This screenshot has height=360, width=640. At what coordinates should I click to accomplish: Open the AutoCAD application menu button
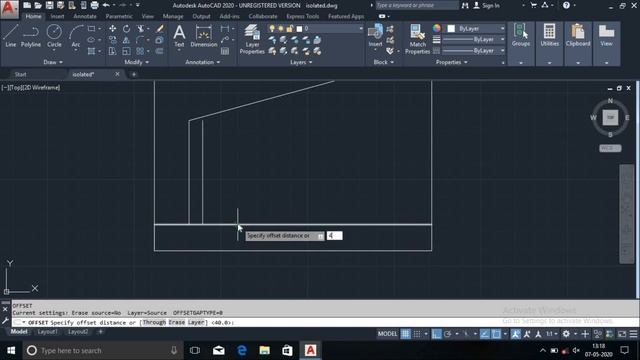point(9,9)
